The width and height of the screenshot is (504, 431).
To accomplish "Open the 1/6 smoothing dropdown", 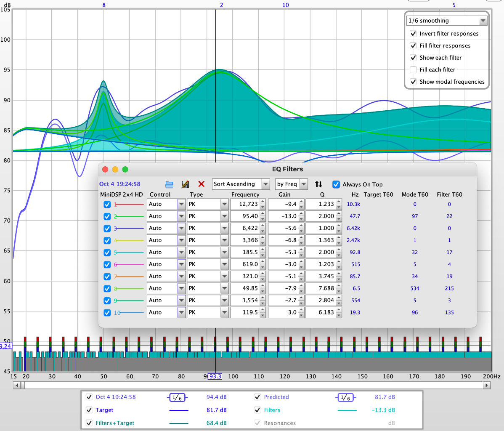I will click(447, 21).
